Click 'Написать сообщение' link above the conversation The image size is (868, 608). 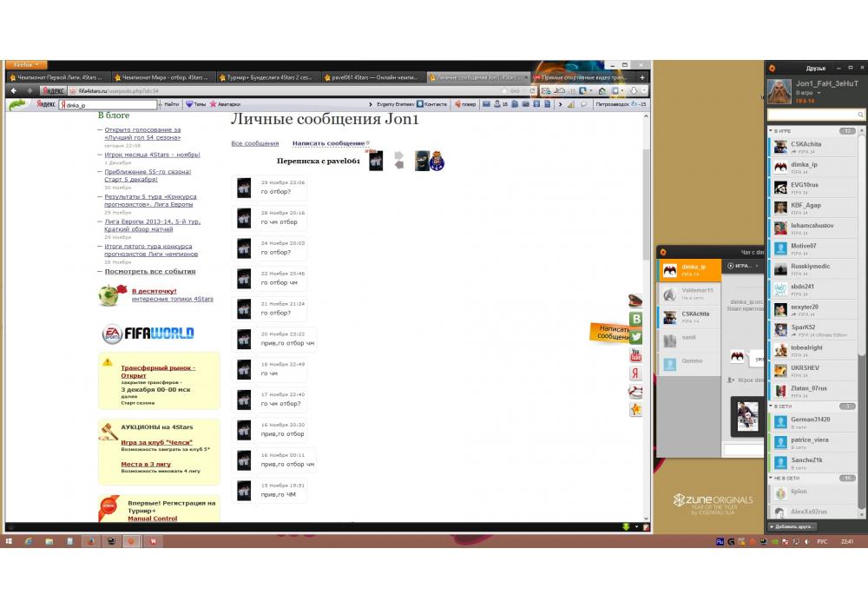point(329,143)
